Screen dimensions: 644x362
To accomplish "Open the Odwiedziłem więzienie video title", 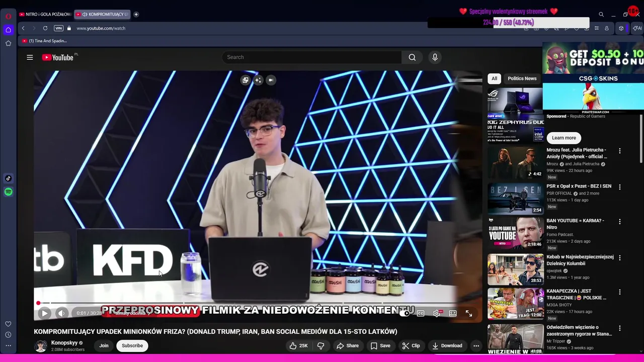I will tap(579, 330).
